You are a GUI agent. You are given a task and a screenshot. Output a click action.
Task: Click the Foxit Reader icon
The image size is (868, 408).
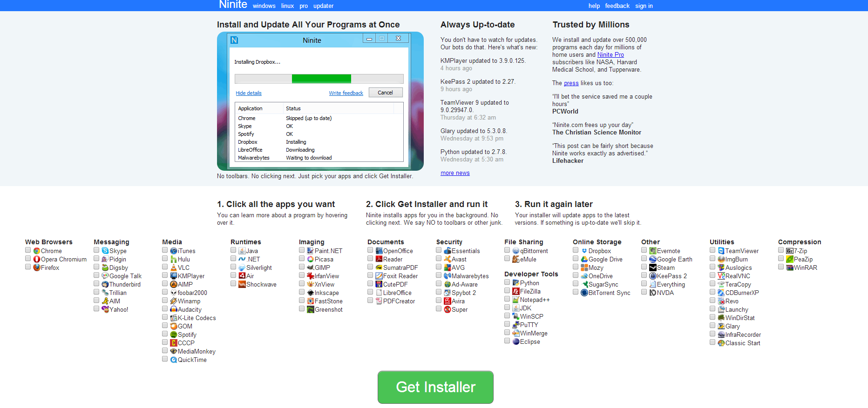point(379,276)
